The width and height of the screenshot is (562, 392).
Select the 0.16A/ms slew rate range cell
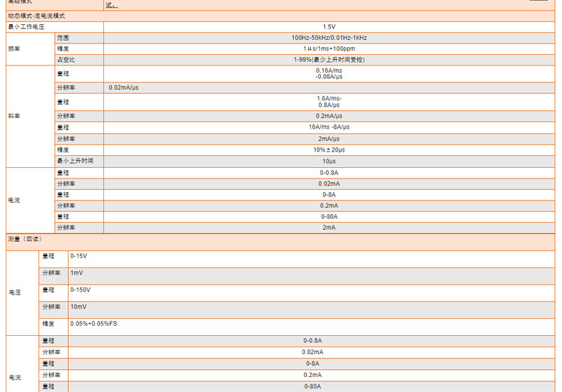329,73
